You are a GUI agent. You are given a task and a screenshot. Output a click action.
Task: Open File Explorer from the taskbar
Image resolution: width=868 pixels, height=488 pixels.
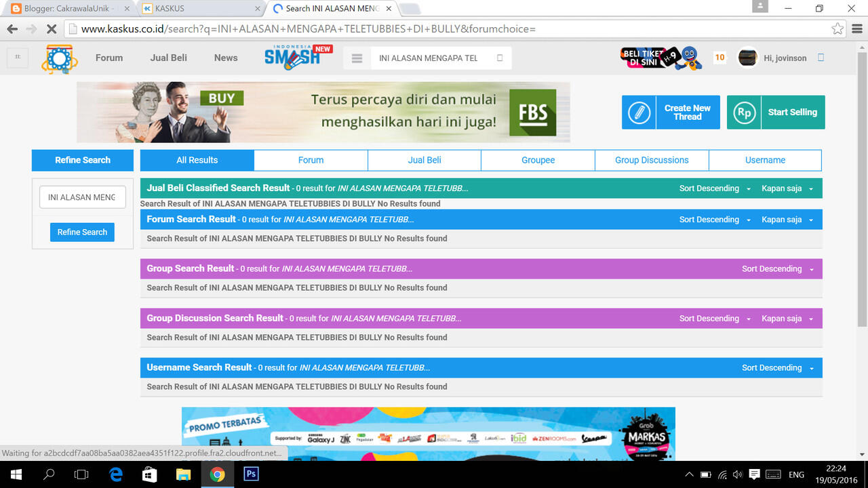pos(184,474)
